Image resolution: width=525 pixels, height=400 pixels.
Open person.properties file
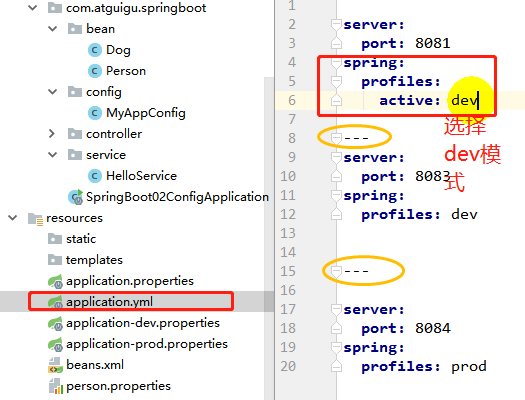tap(119, 386)
